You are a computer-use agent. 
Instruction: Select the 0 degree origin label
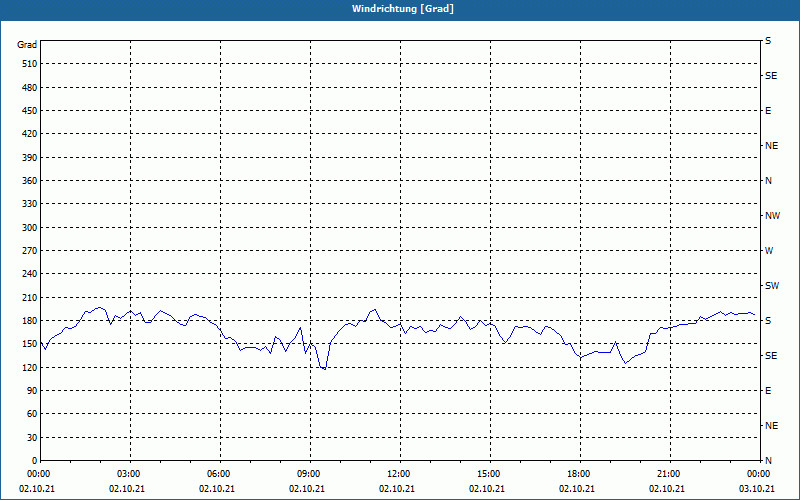35,461
